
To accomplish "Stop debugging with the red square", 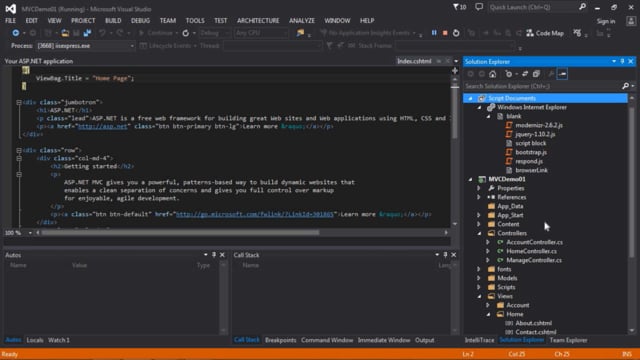I will coord(445,33).
